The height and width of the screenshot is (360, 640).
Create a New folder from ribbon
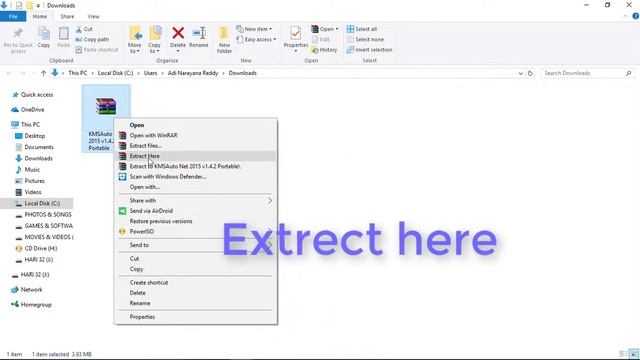point(224,40)
